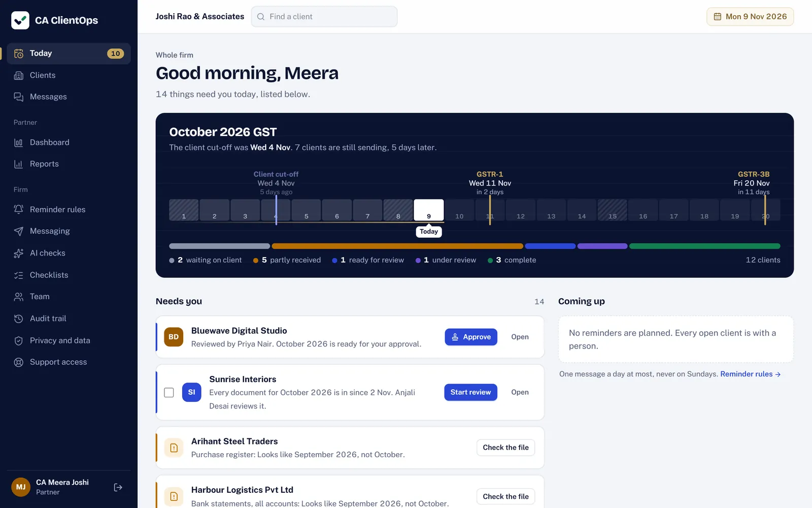This screenshot has width=812, height=508.
Task: Click the SI avatar for Sunrise Interiors
Action: 191,392
